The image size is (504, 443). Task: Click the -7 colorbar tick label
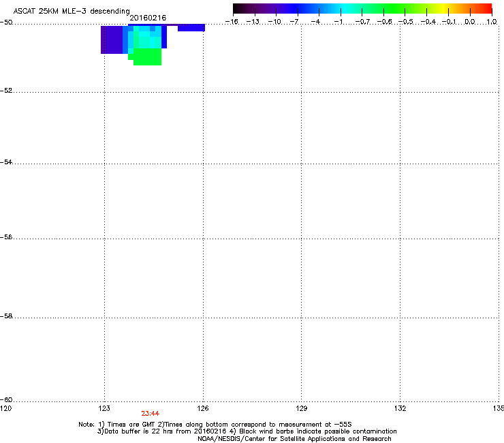point(294,22)
